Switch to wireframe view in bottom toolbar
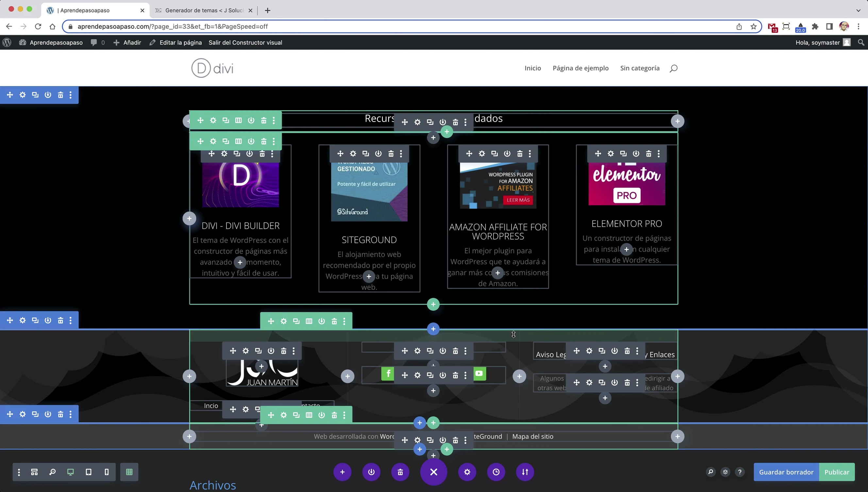 coord(34,472)
